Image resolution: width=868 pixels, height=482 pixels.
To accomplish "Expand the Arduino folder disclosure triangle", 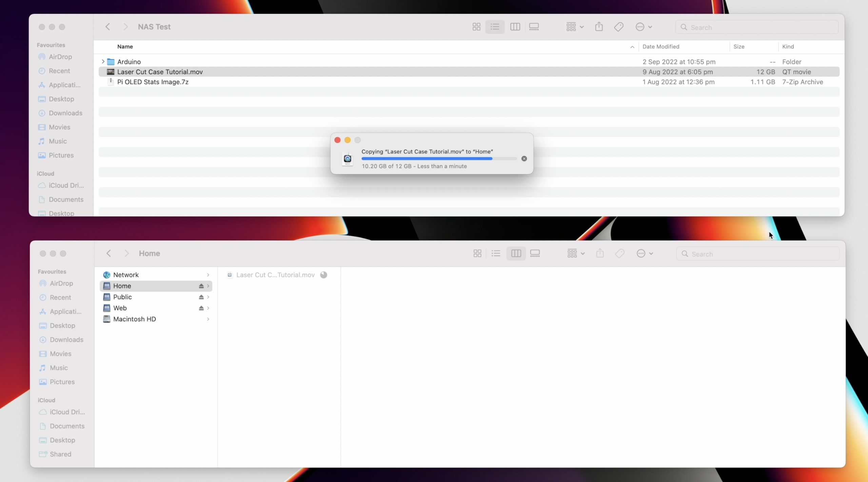I will point(103,62).
